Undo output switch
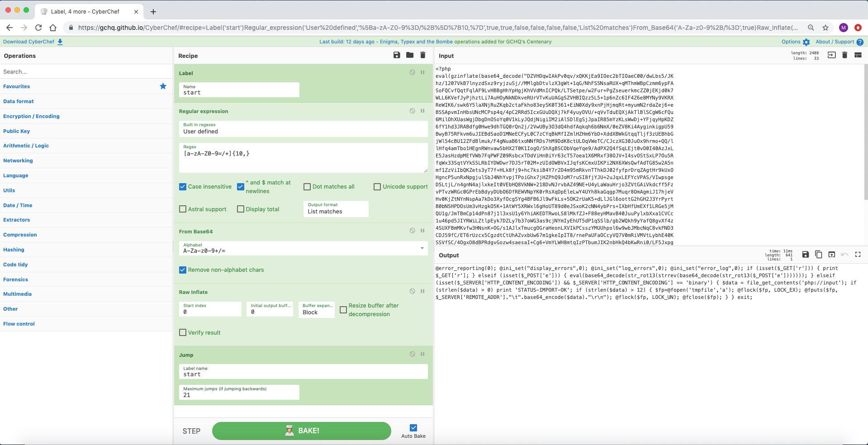Viewport: 868px width, 445px height. 844,255
